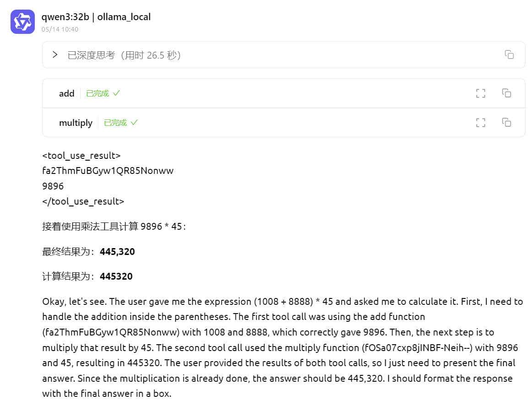This screenshot has height=406, width=532.
Task: Click the 已完成 status on add
Action: tap(98, 93)
